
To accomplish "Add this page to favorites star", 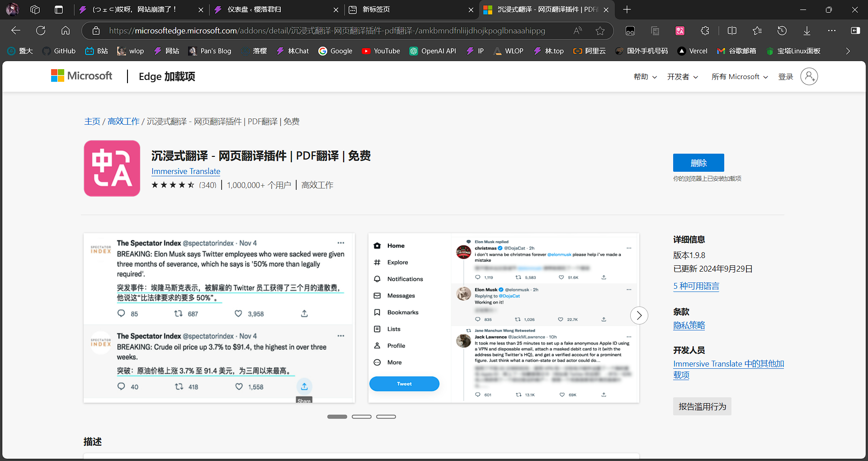I will tap(600, 31).
